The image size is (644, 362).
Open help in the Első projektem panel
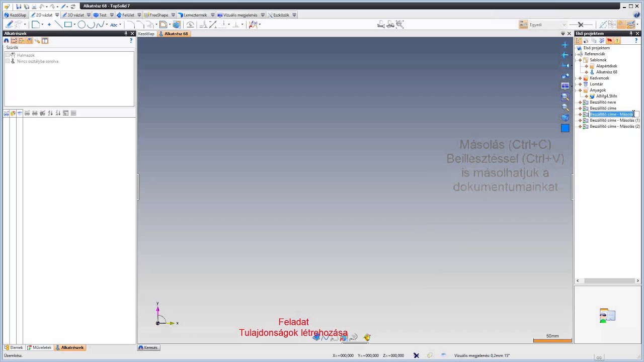pyautogui.click(x=636, y=41)
